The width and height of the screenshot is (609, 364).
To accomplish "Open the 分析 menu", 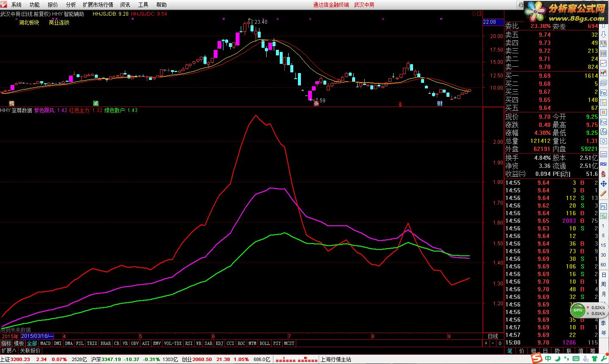I will point(71,5).
